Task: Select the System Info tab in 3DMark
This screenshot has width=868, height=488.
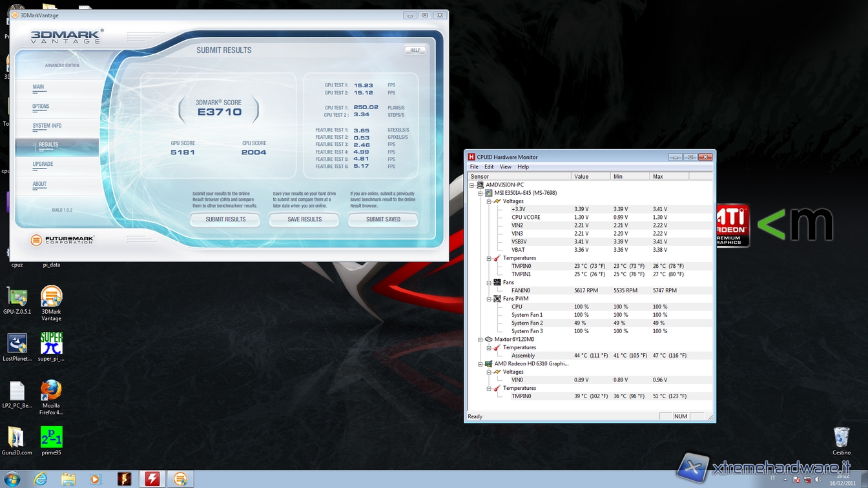Action: [x=47, y=126]
